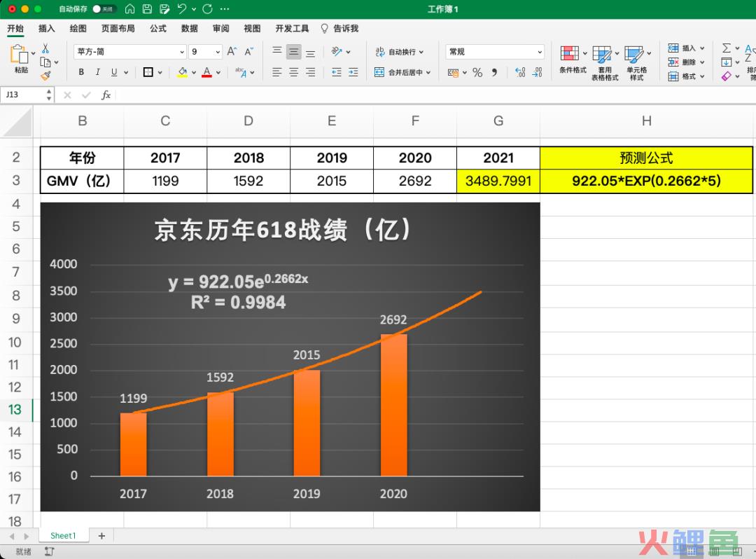This screenshot has height=559, width=756.
Task: Click the Home icon in title bar
Action: pos(129,8)
